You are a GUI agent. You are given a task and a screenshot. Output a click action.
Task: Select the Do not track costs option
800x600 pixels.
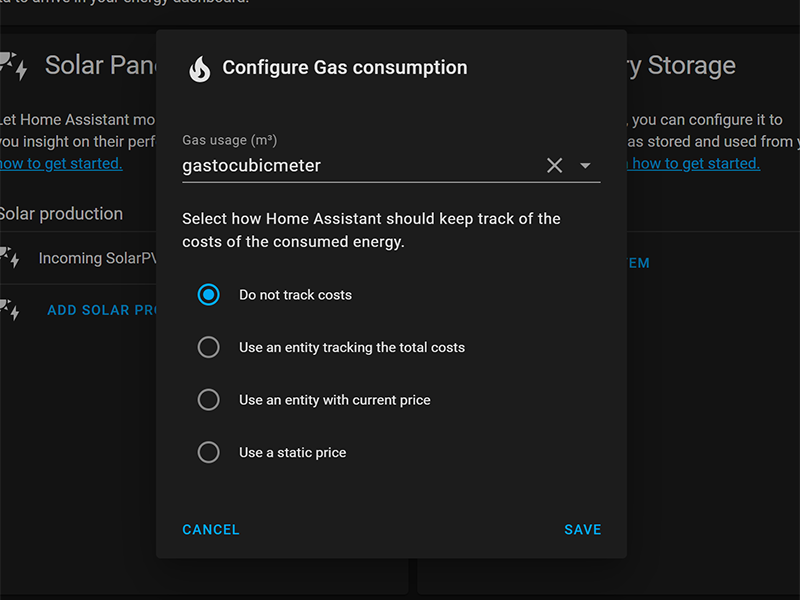(x=209, y=295)
